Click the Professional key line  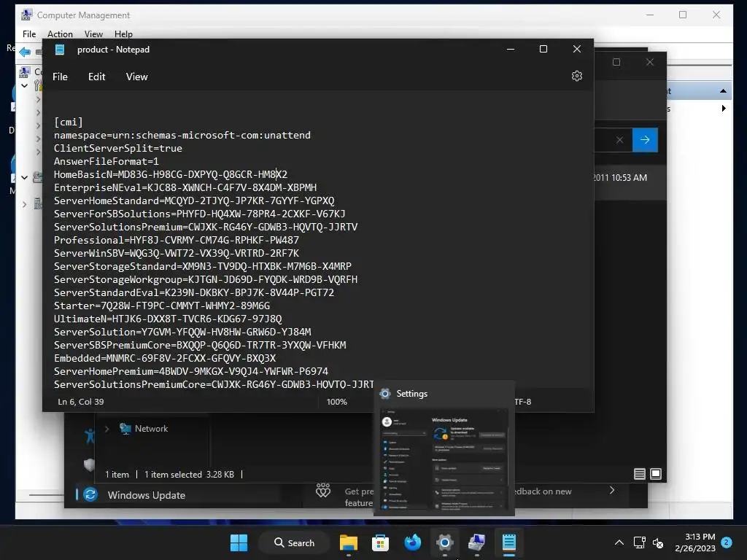(177, 241)
